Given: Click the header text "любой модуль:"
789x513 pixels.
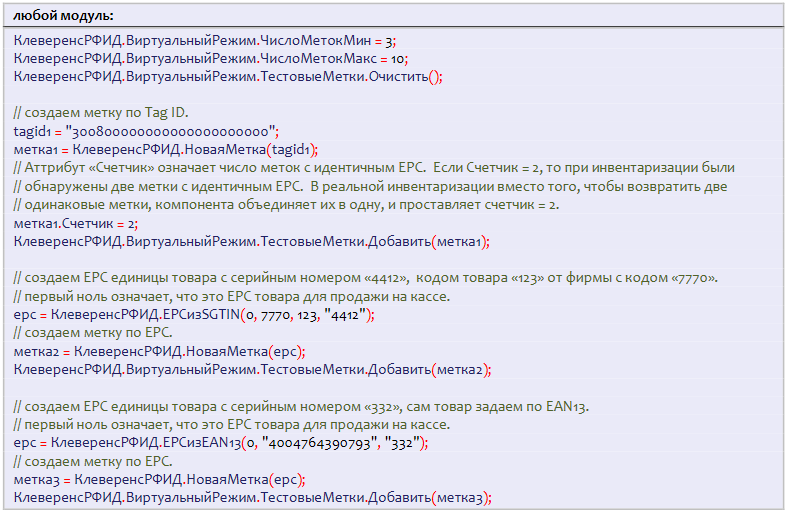Looking at the screenshot, I should tap(63, 16).
